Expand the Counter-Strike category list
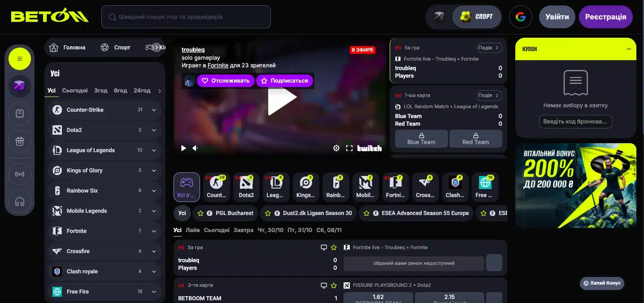 pyautogui.click(x=154, y=110)
